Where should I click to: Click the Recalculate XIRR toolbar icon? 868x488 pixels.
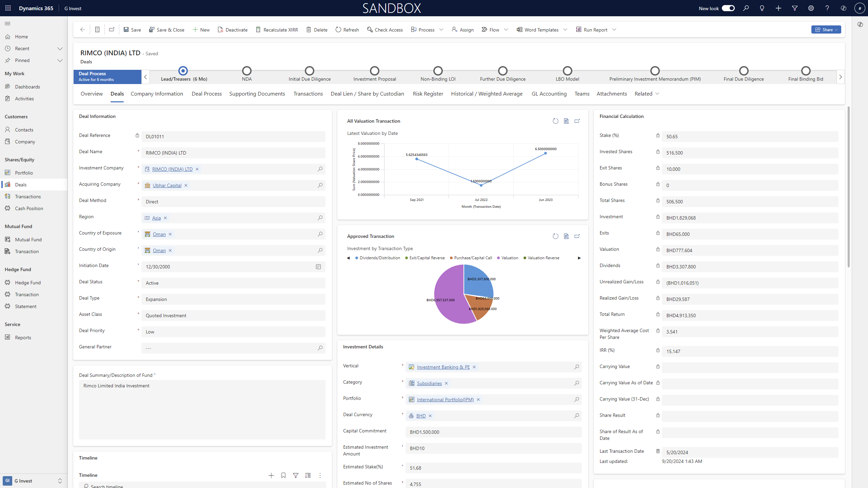[258, 30]
